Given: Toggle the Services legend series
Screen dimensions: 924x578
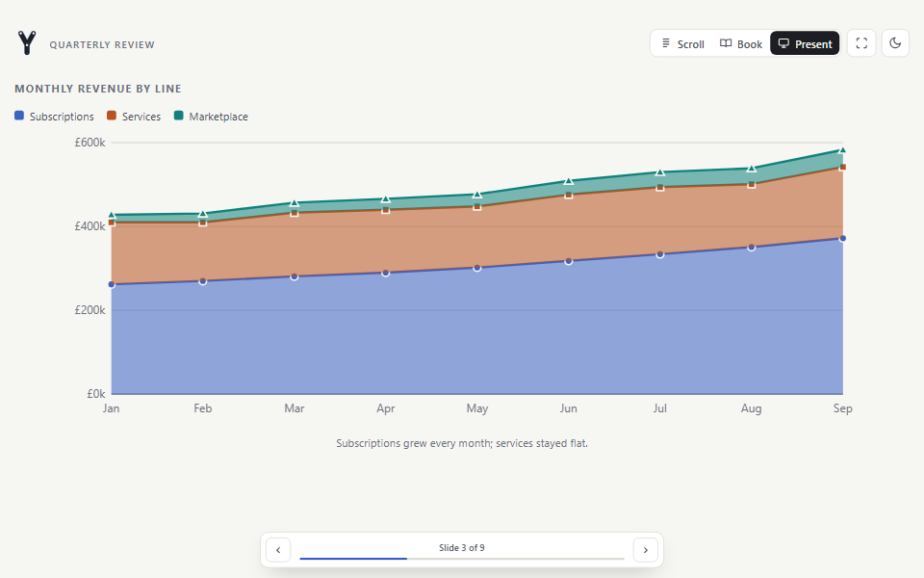Looking at the screenshot, I should 134,117.
